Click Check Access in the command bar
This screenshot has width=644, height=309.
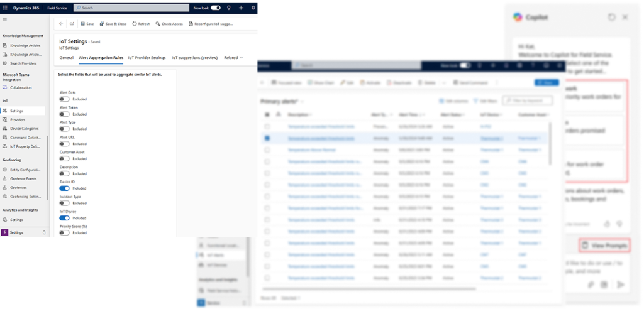(169, 24)
